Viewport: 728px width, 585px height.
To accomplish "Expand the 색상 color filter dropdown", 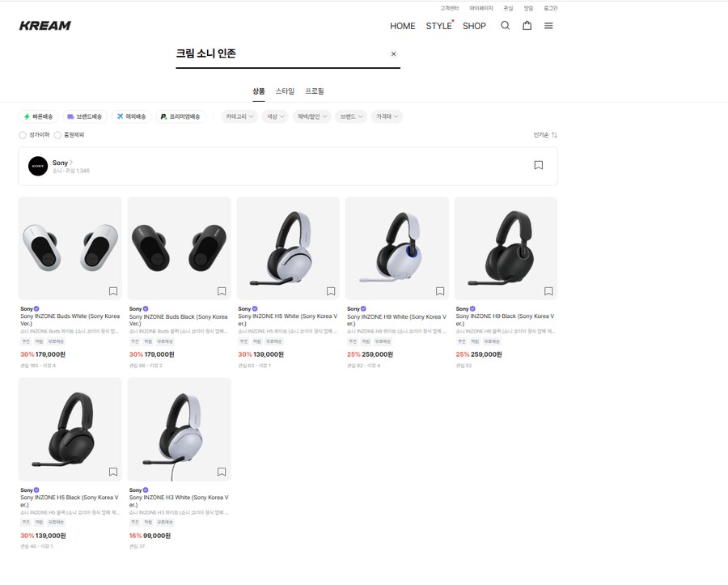I will click(275, 117).
